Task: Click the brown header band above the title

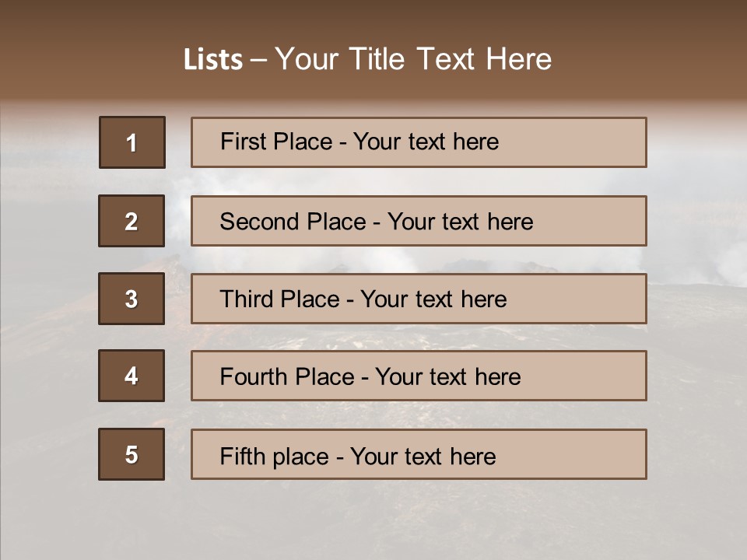Action: coord(373,17)
